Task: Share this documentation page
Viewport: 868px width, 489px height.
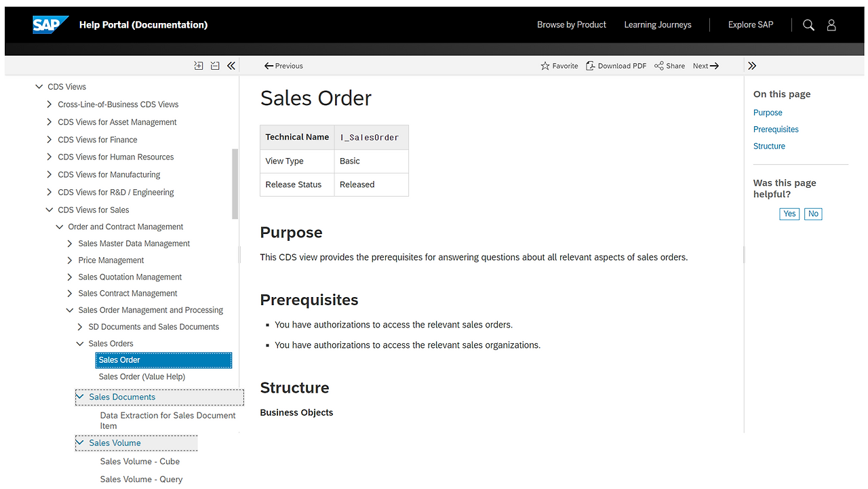Action: (669, 66)
